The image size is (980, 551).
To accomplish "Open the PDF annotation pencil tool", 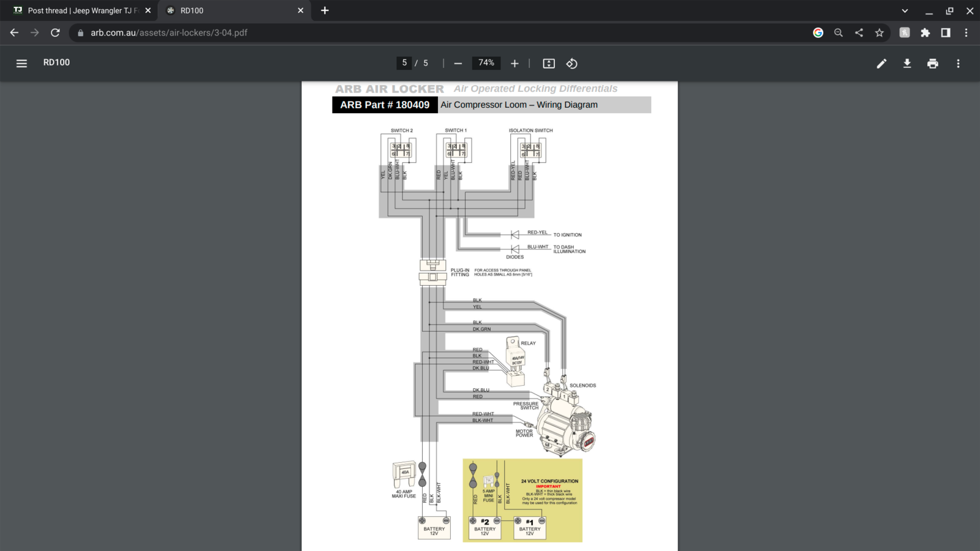I will (x=881, y=63).
